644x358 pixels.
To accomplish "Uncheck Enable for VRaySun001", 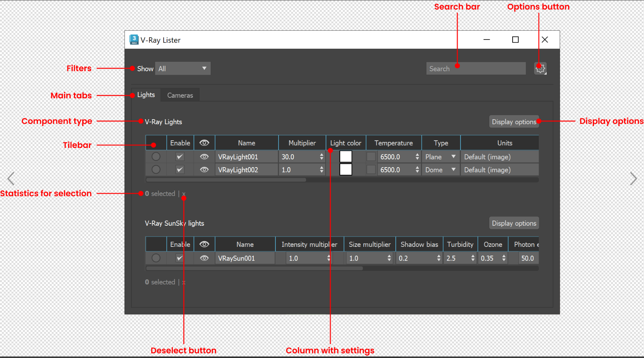I will [x=180, y=258].
